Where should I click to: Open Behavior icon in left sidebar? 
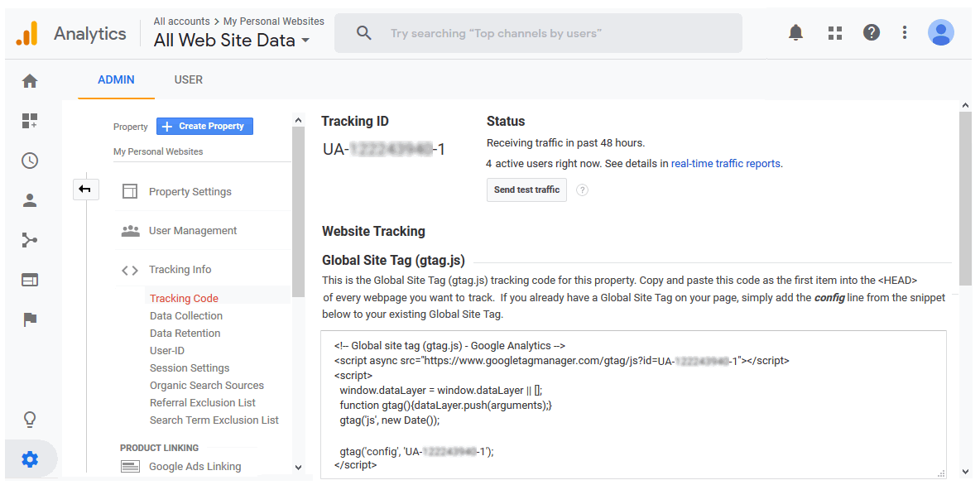[30, 280]
